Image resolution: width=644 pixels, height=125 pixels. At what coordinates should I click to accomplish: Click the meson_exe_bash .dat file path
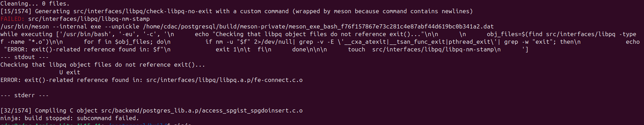click(318, 26)
